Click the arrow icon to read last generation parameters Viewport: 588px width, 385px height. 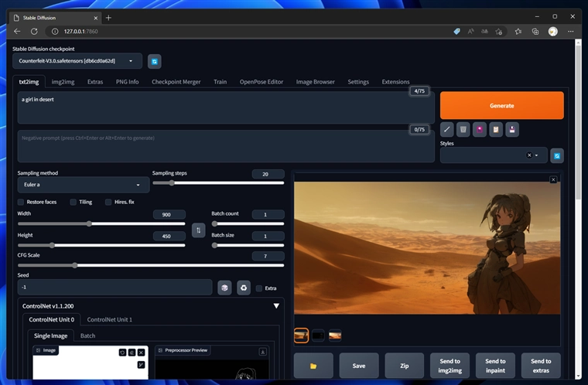[x=446, y=130]
